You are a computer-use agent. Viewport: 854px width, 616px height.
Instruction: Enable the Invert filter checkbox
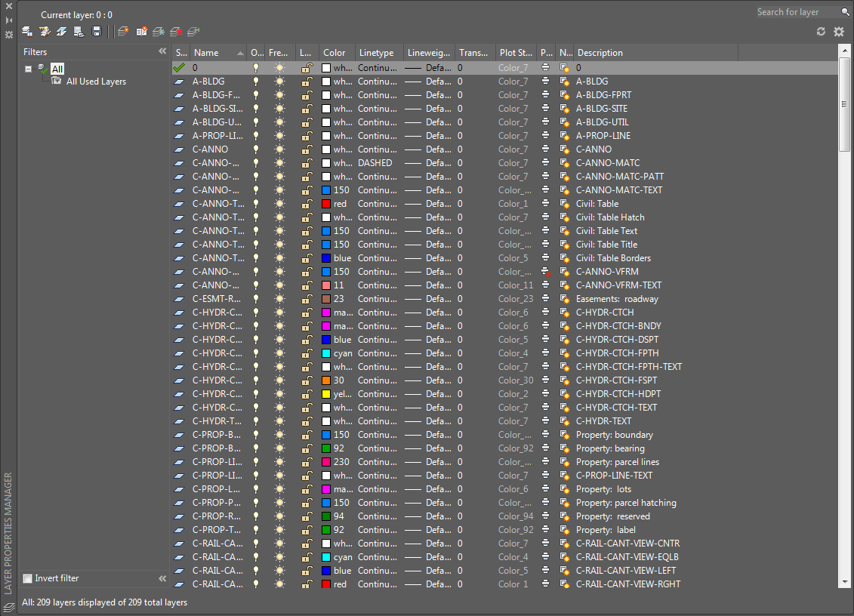27,578
